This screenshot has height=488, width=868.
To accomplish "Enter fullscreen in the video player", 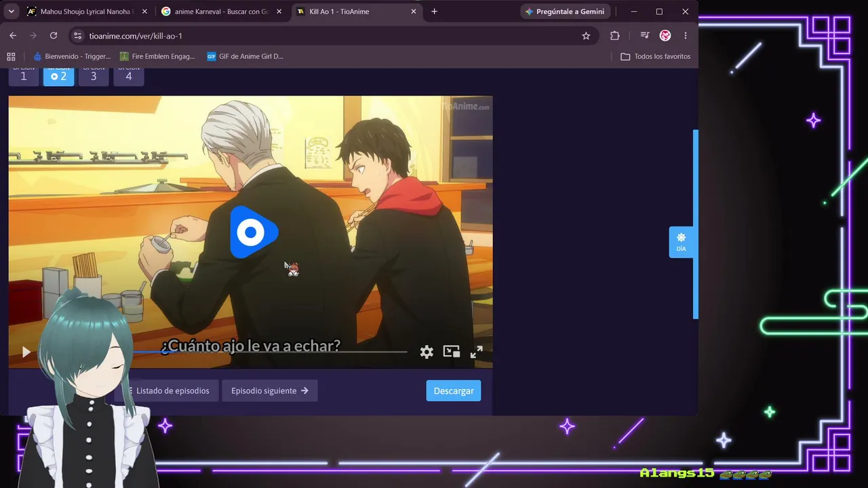I will [x=477, y=352].
